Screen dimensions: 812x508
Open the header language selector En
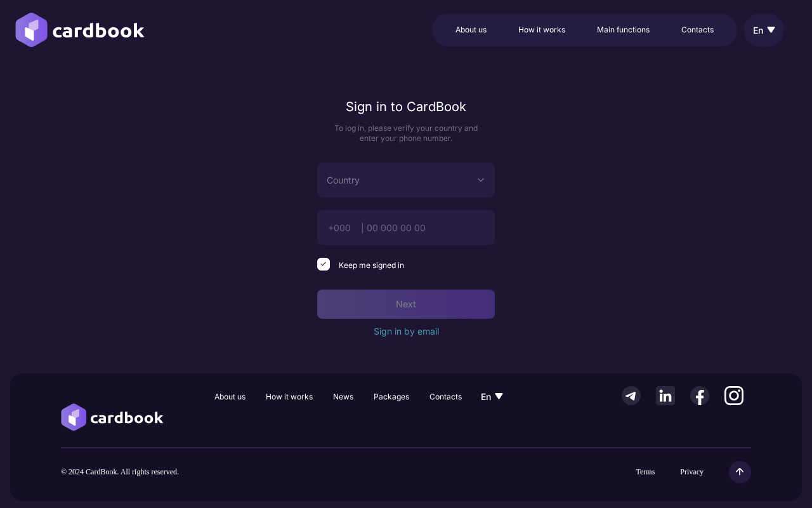[763, 30]
